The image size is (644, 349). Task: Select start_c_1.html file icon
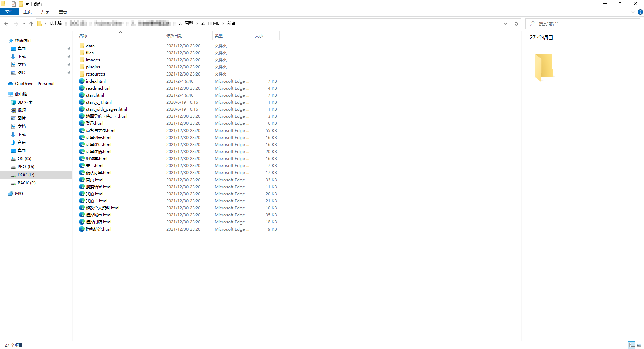coord(82,102)
